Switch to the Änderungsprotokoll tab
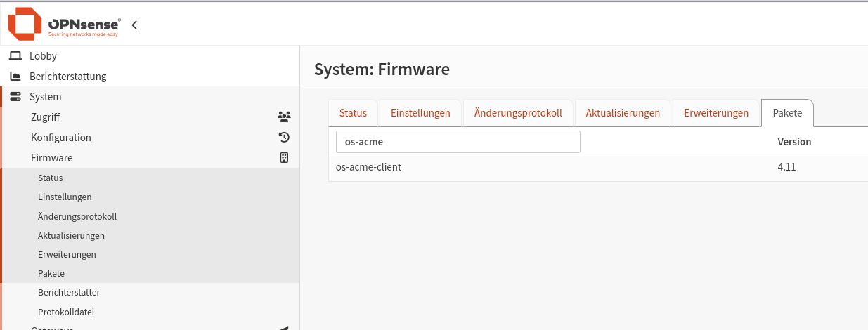This screenshot has width=868, height=330. point(518,113)
